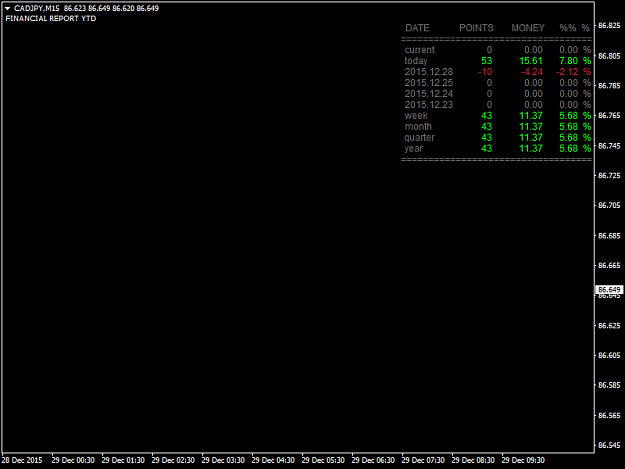Click the MONEY column header
The width and height of the screenshot is (625, 469).
(528, 28)
